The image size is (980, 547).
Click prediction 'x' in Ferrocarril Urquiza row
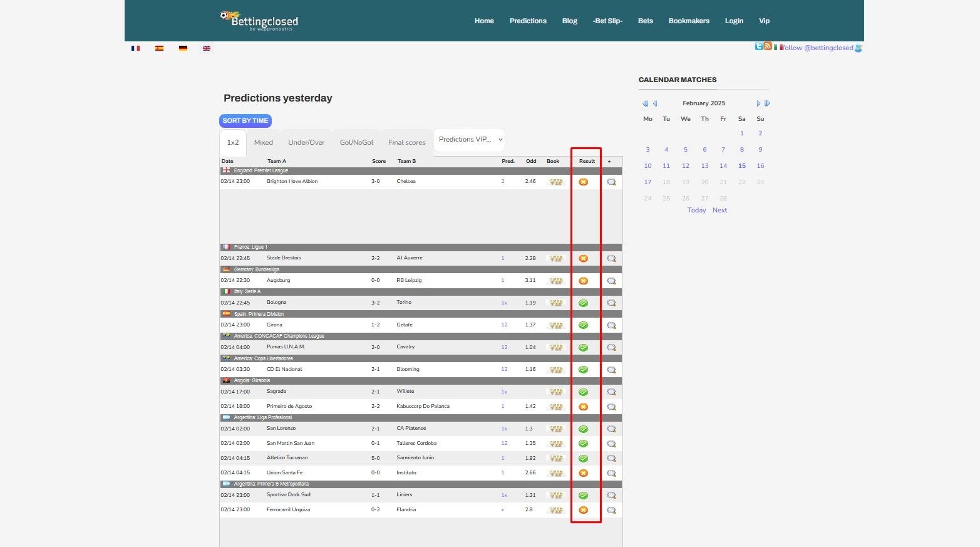502,510
